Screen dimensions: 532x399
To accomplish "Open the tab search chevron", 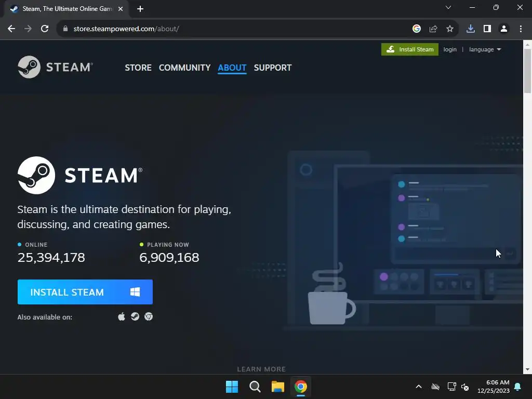I will 448,7.
